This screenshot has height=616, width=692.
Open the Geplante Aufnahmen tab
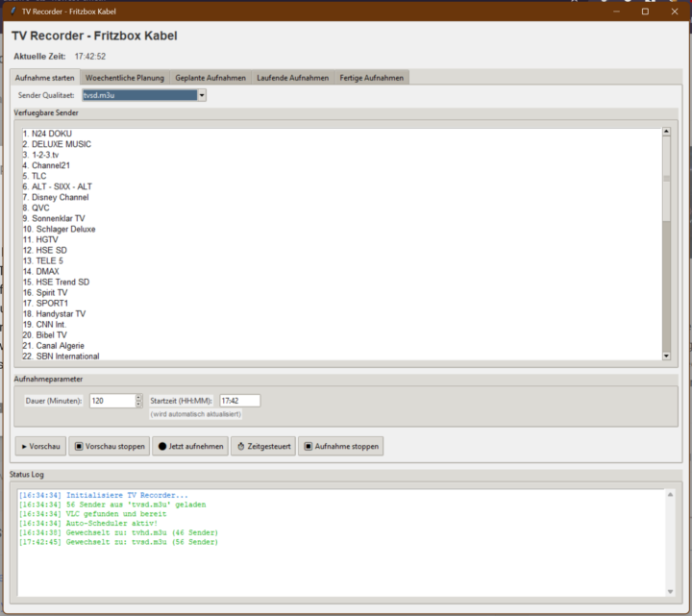pos(210,78)
